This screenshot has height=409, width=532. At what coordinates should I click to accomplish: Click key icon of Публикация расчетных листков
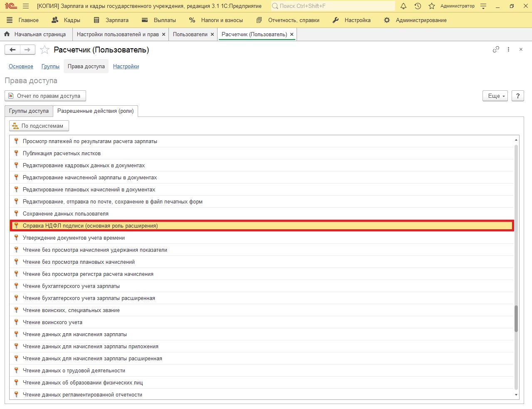[x=16, y=153]
